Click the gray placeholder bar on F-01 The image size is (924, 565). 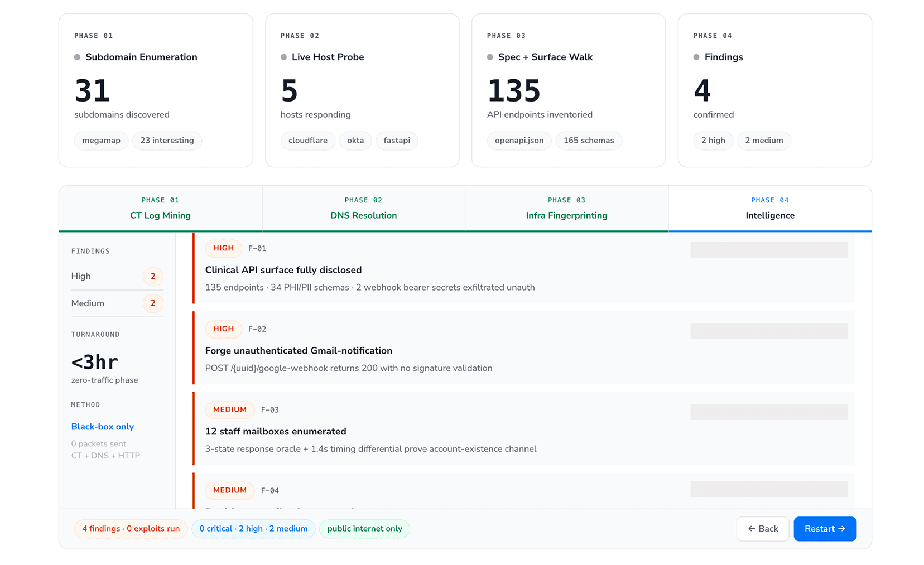tap(769, 250)
